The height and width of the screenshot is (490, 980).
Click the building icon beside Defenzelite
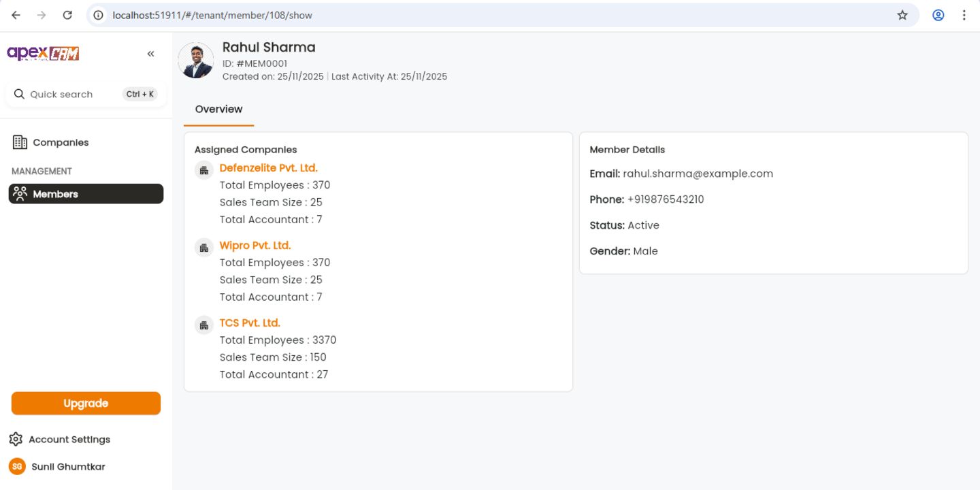pos(204,170)
